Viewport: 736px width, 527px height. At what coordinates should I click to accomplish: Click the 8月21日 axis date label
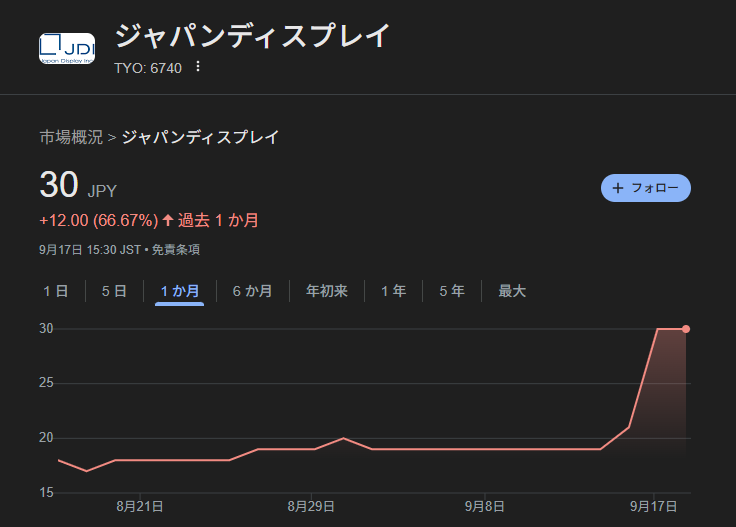[x=140, y=506]
